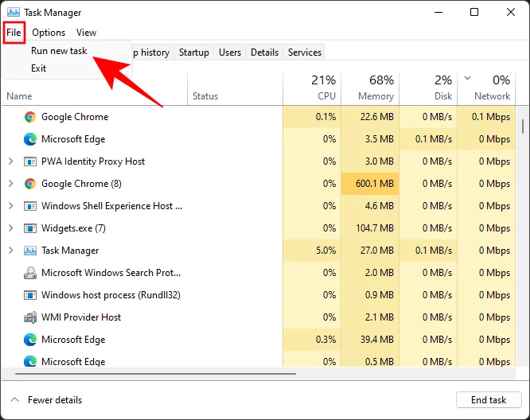Viewport: 530px width, 420px height.
Task: Open the Options menu
Action: click(49, 33)
